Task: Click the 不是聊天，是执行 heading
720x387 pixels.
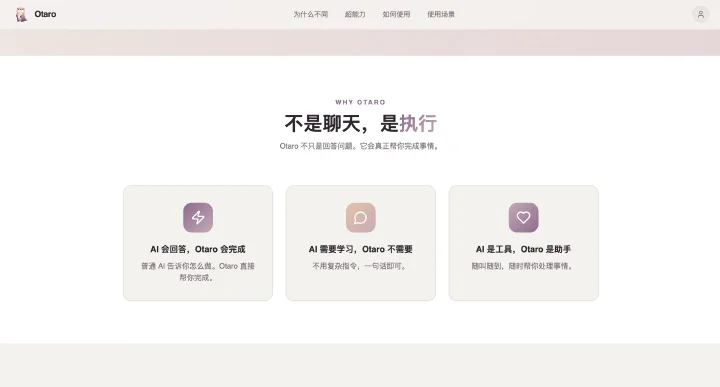Action: 360,123
